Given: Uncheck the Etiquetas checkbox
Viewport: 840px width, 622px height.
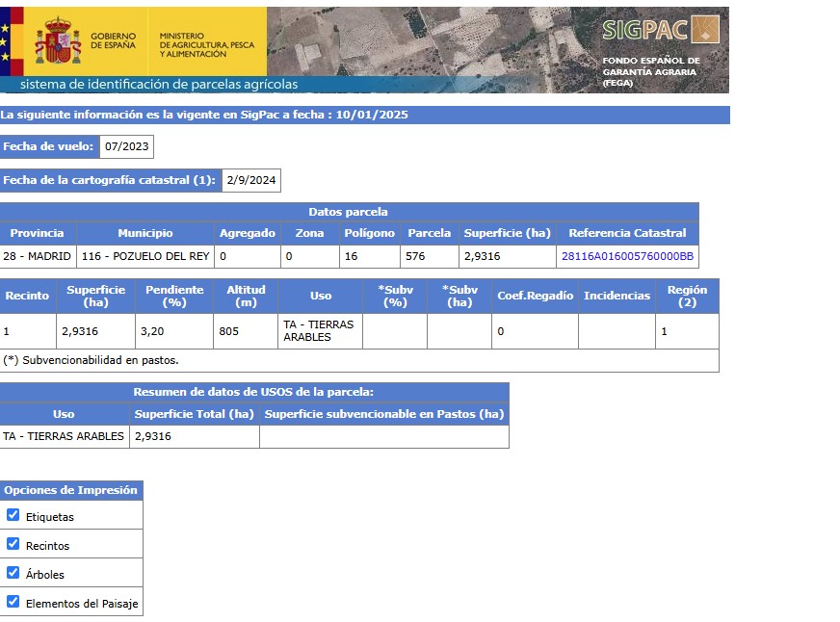Looking at the screenshot, I should pyautogui.click(x=13, y=515).
